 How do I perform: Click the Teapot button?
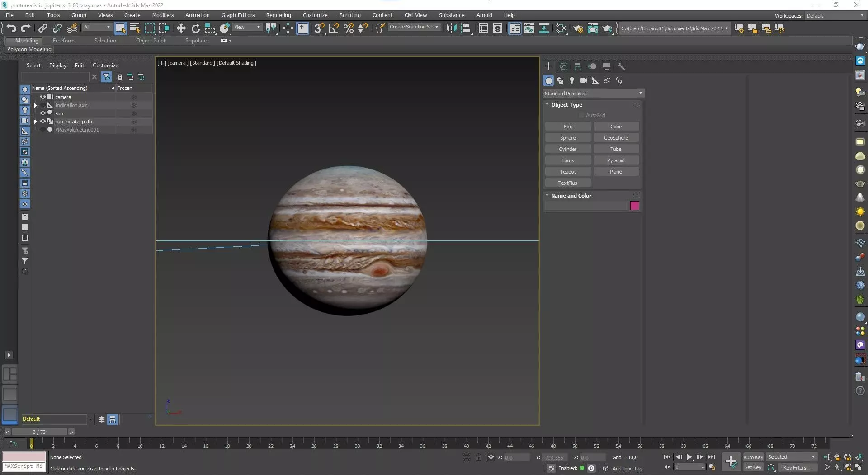[x=568, y=172]
